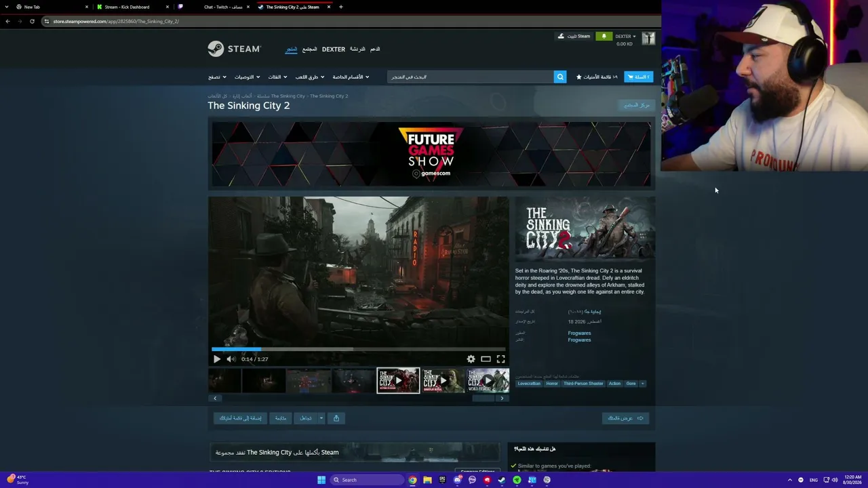Show hidden system tray icons

[790, 480]
